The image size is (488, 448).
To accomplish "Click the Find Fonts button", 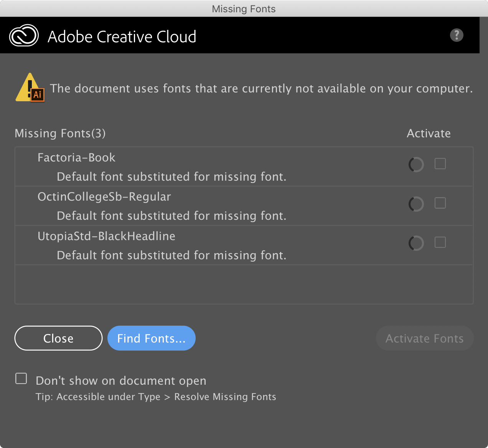I will pos(151,338).
